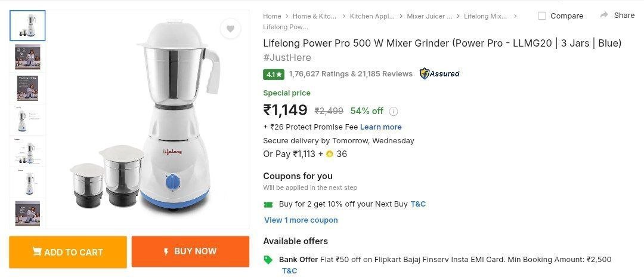Image resolution: width=644 pixels, height=280 pixels.
Task: Click the Bank Offer tag icon
Action: coord(268,260)
